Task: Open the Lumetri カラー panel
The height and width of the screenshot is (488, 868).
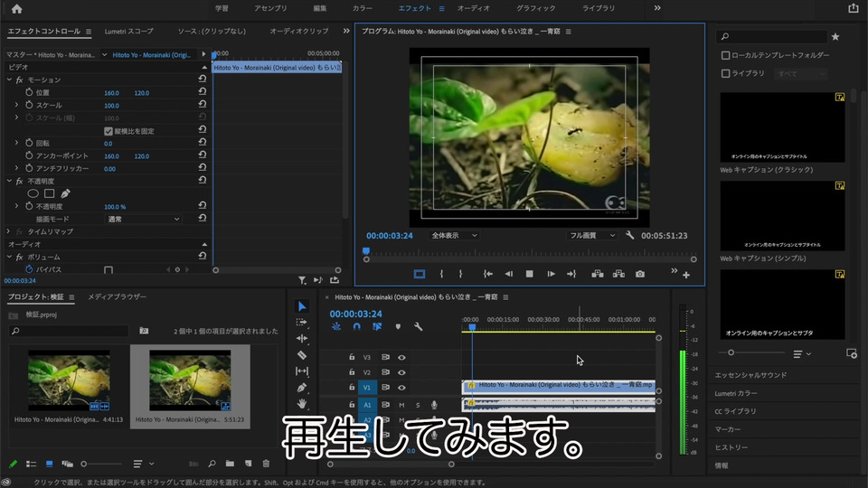Action: [736, 393]
